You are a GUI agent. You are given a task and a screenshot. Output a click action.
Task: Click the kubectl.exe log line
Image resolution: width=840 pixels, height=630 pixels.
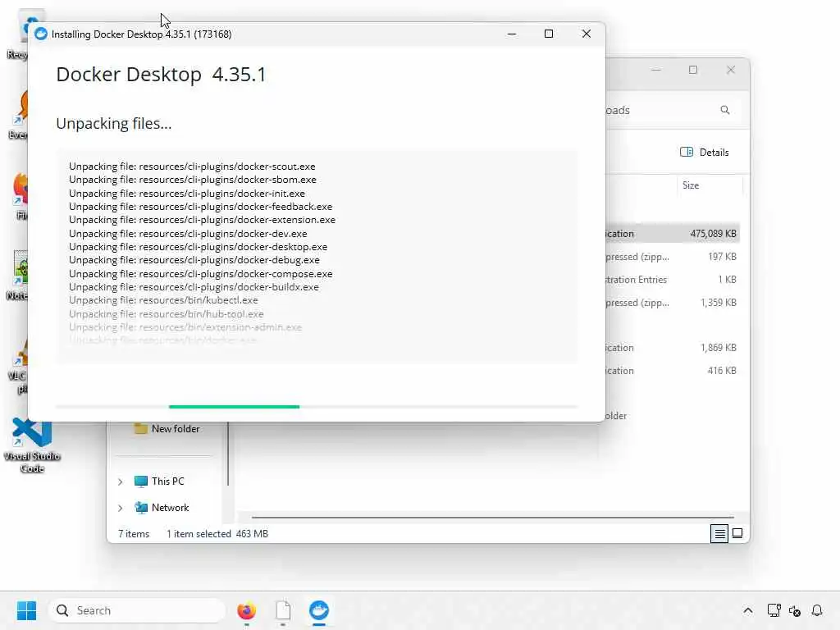[x=163, y=300]
